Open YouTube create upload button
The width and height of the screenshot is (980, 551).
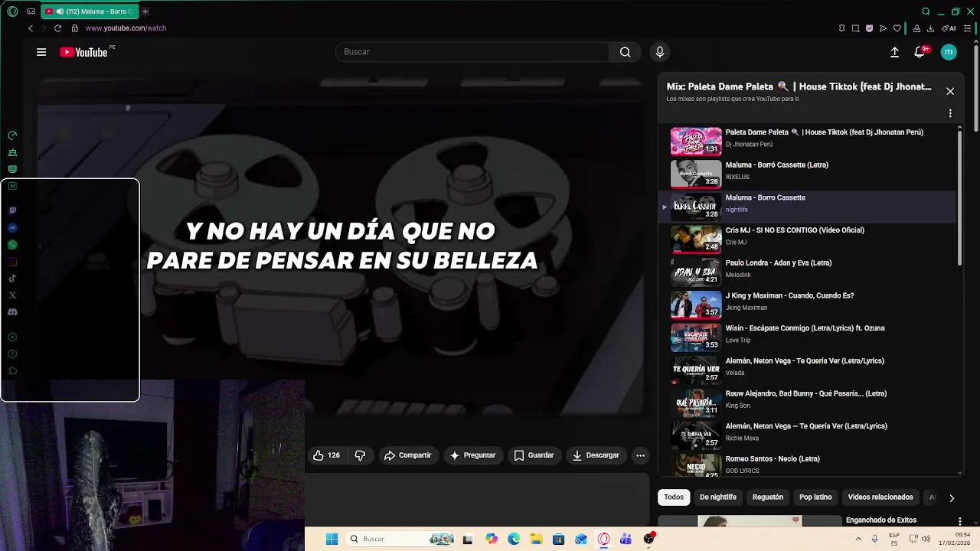pos(894,52)
